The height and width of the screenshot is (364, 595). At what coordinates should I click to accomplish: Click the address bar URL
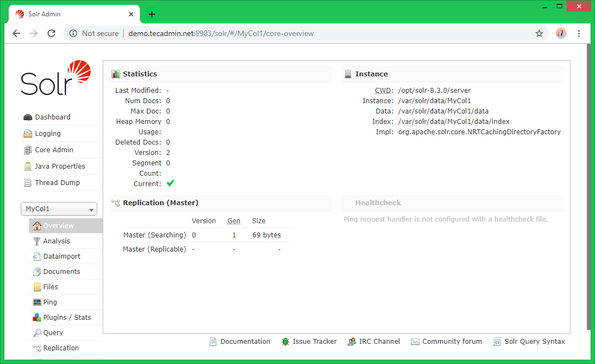click(x=221, y=33)
